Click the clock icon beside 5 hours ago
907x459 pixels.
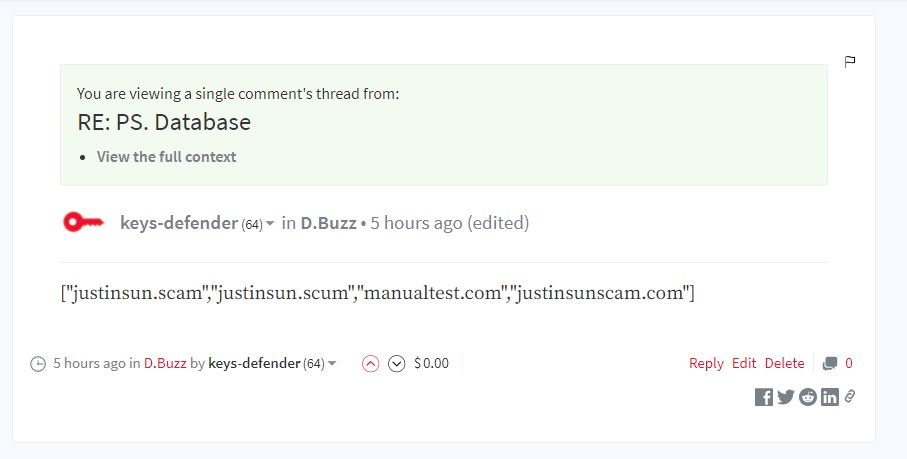pos(38,364)
